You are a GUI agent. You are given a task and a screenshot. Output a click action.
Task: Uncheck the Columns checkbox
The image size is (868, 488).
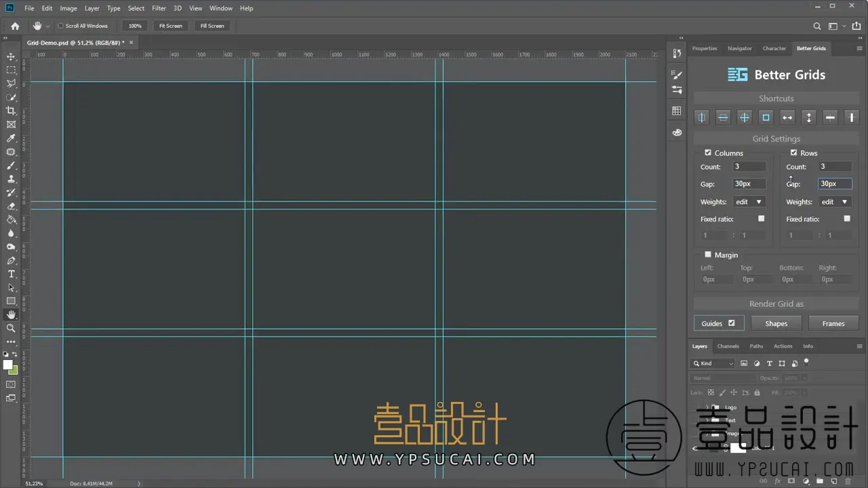click(708, 152)
